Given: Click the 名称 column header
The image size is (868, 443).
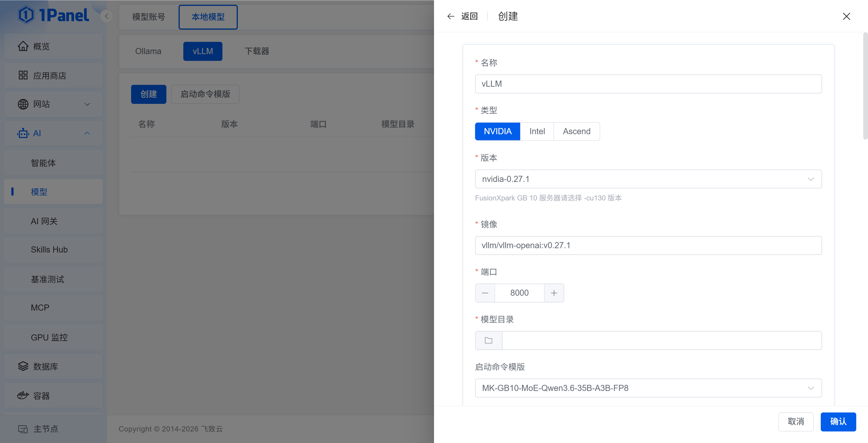Looking at the screenshot, I should coord(146,124).
